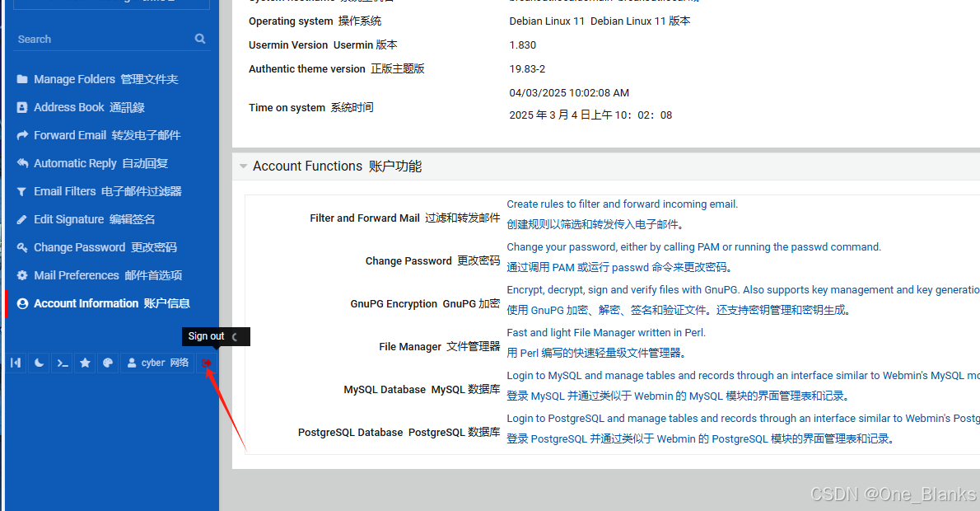Click the red sign out icon
Screen dimensions: 980x511
207,363
